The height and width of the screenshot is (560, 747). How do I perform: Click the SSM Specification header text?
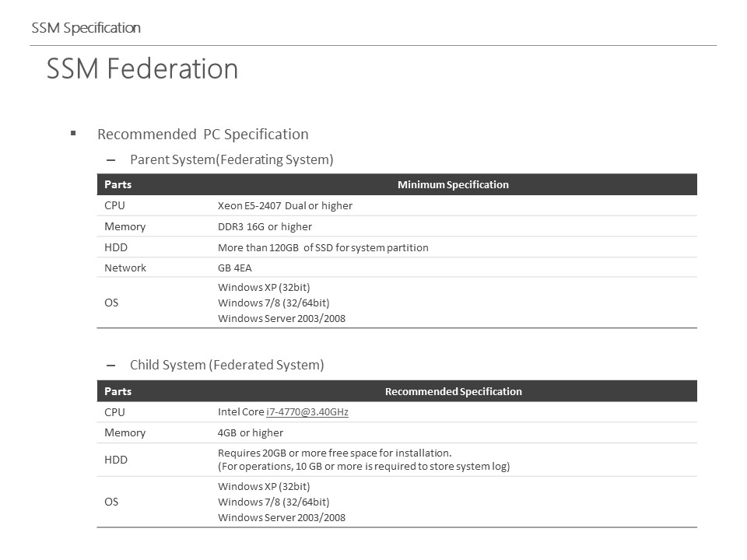[x=86, y=28]
